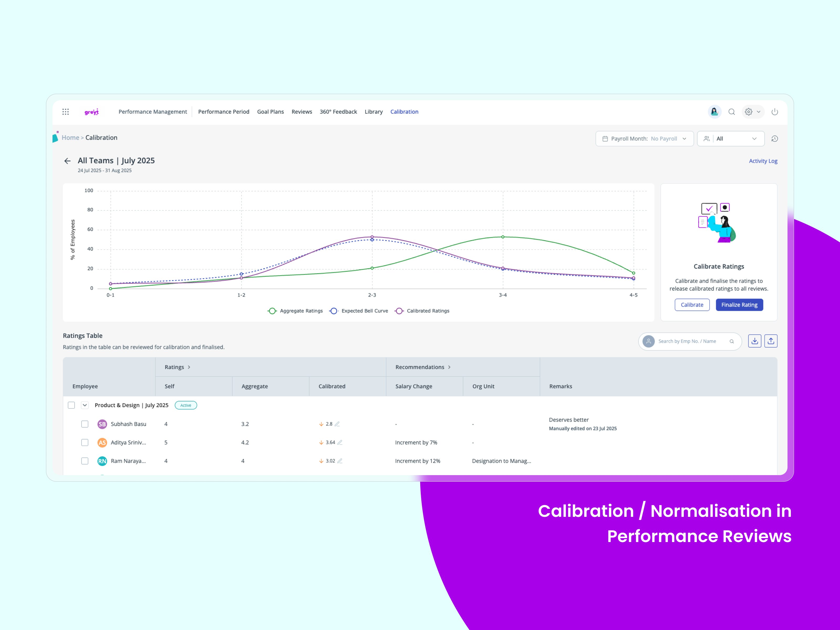Toggle Calibrated Ratings legend marker
840x630 pixels.
399,311
